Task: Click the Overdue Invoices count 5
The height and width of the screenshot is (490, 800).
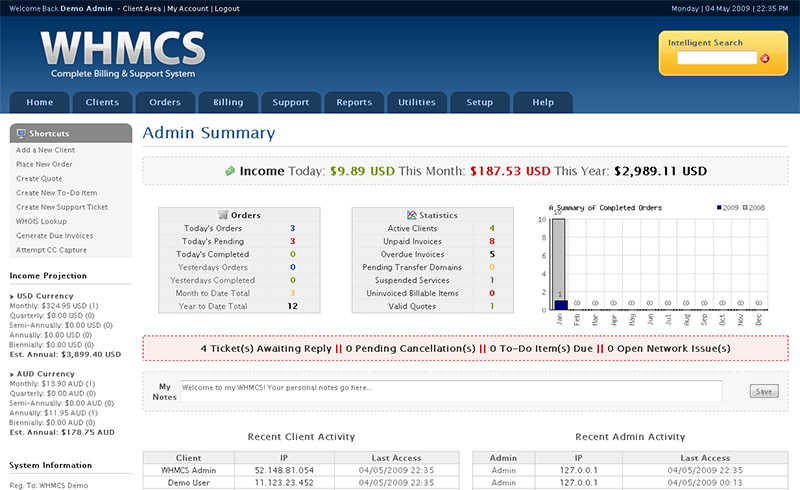Action: (492, 254)
